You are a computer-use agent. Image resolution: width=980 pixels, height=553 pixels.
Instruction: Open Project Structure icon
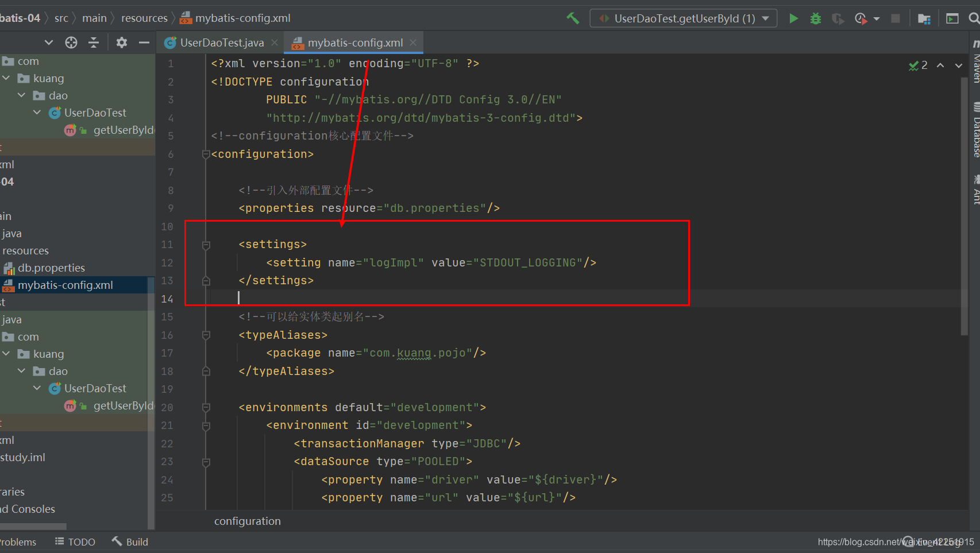(x=924, y=18)
